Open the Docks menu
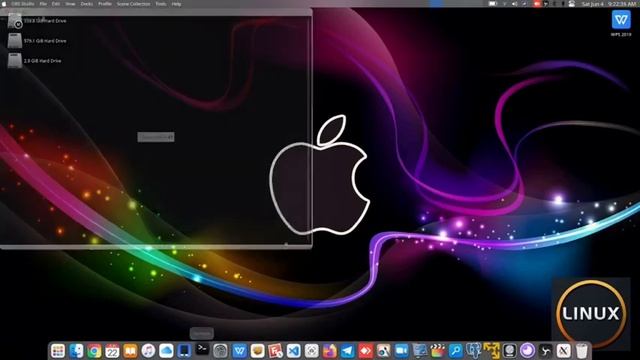 [x=87, y=4]
